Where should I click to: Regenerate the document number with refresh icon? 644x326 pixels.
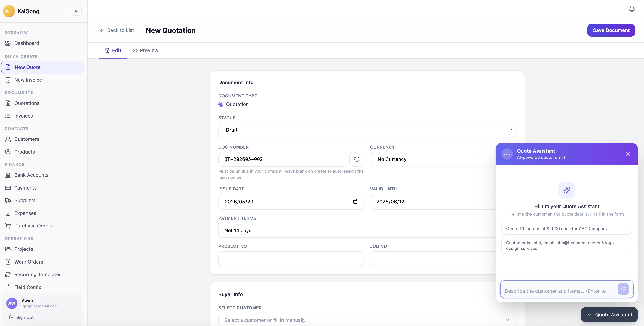tap(357, 159)
